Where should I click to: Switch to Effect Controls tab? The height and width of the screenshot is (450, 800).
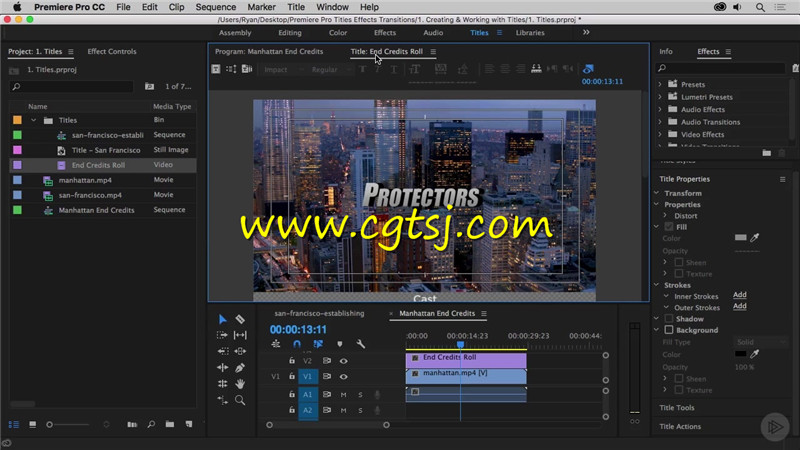click(x=112, y=52)
